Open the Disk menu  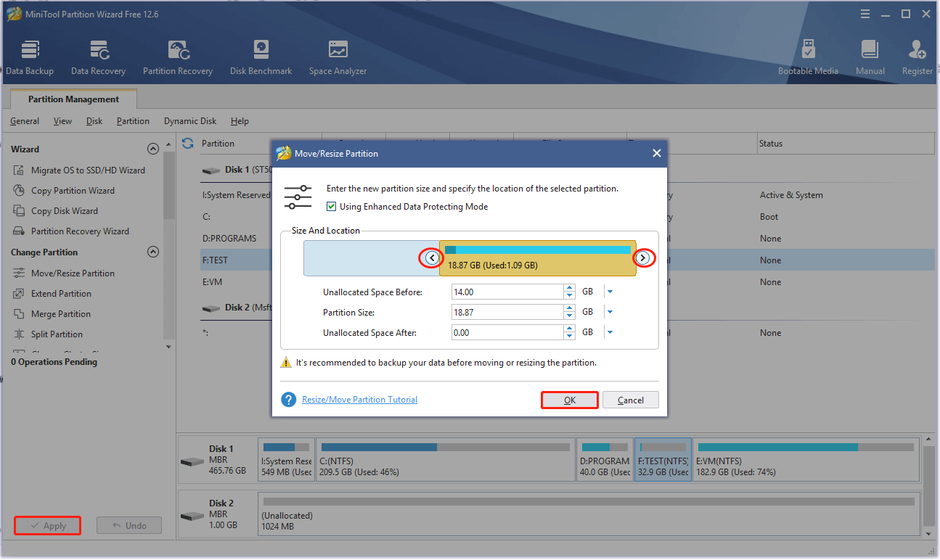[94, 121]
